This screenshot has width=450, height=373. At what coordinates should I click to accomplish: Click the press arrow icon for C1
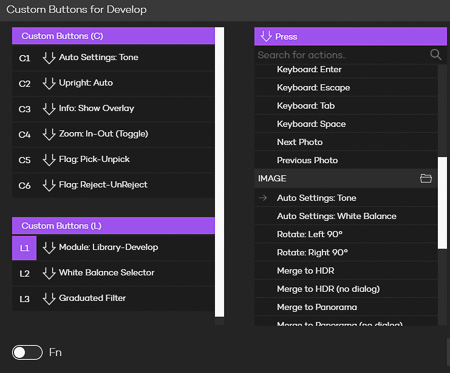pyautogui.click(x=49, y=58)
